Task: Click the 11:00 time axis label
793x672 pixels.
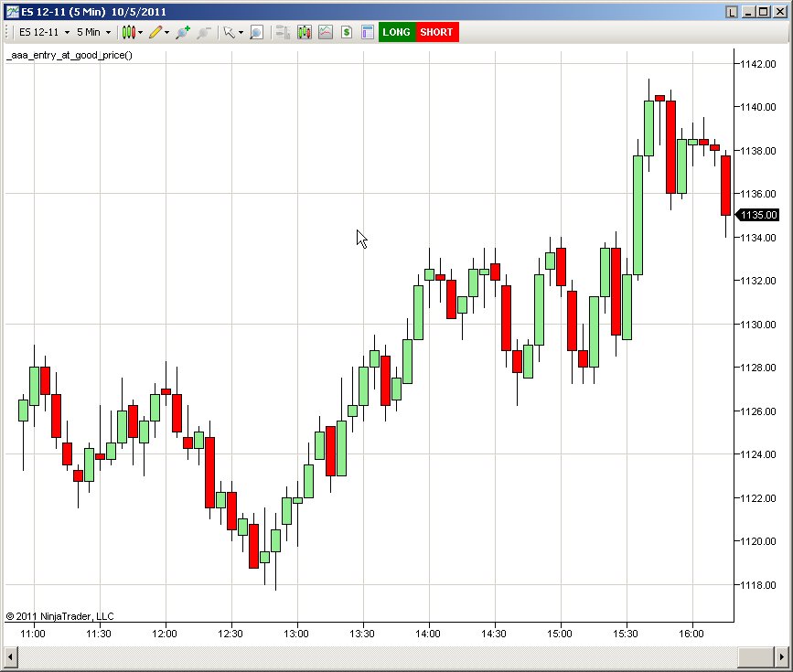Action: [33, 634]
